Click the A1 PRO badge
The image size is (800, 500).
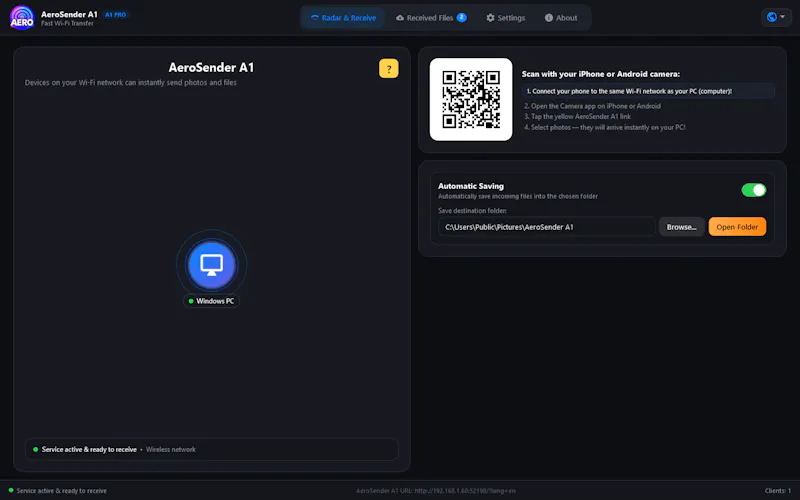(115, 15)
